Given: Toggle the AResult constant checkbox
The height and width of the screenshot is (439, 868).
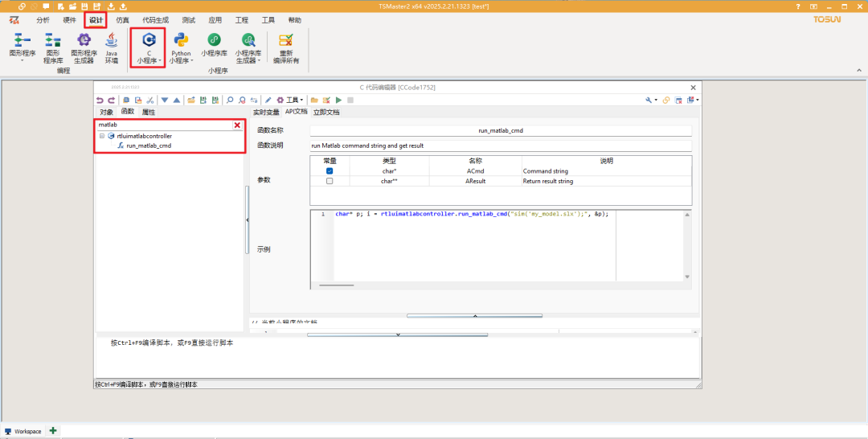Looking at the screenshot, I should click(330, 181).
